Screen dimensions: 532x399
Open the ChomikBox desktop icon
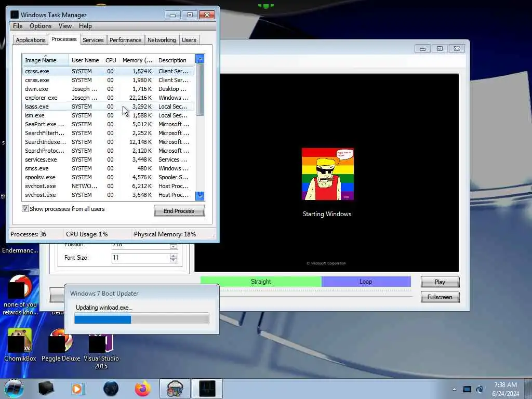coord(20,345)
